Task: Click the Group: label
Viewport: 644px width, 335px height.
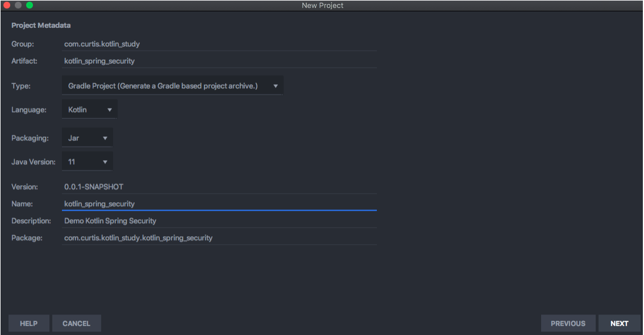Action: click(23, 44)
